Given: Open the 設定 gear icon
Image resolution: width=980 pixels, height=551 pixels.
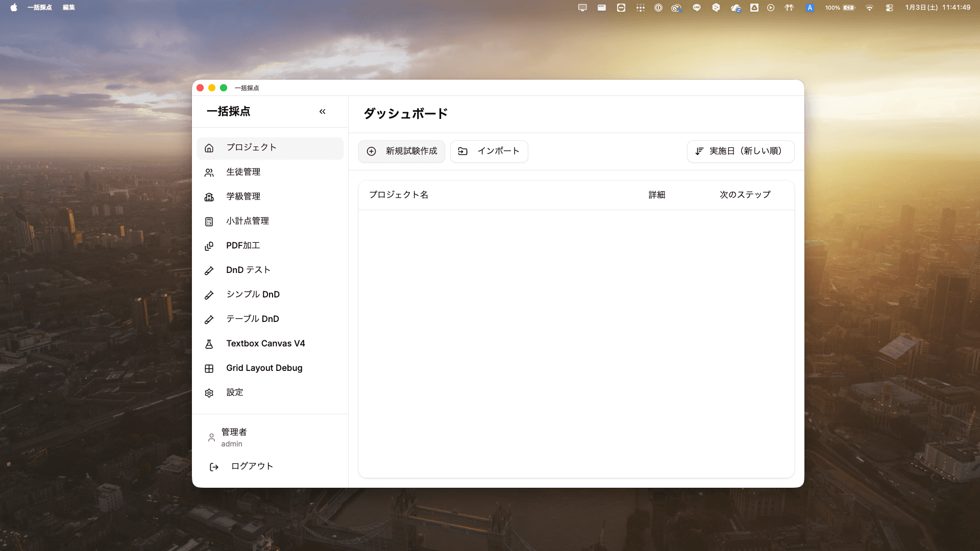Looking at the screenshot, I should [209, 392].
